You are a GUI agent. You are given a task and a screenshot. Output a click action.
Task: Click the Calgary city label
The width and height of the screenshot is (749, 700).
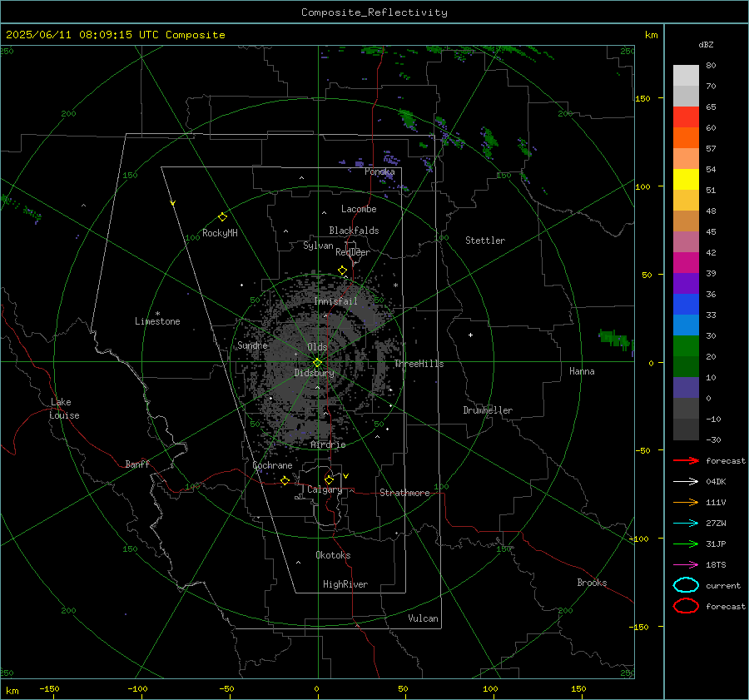point(325,489)
